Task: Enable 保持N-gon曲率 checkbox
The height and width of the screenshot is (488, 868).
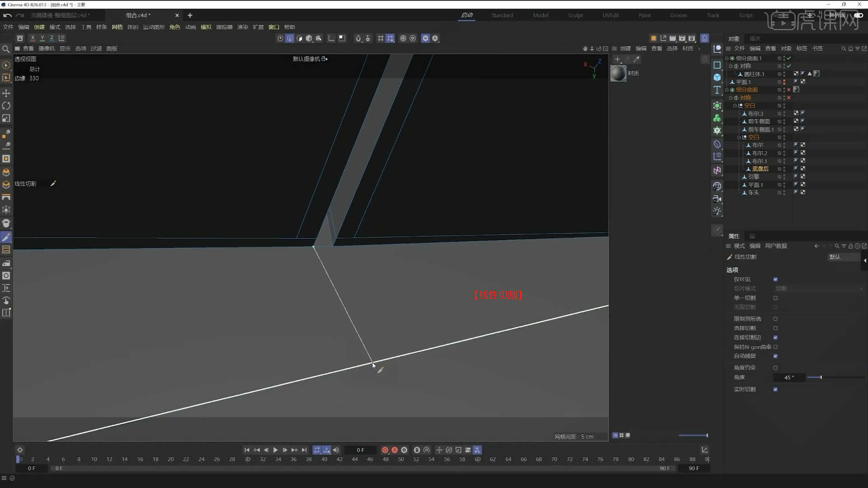Action: [x=775, y=347]
